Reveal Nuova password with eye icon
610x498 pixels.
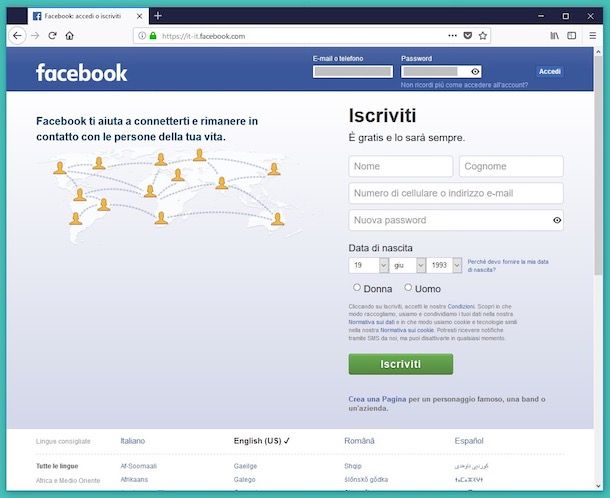tap(557, 220)
